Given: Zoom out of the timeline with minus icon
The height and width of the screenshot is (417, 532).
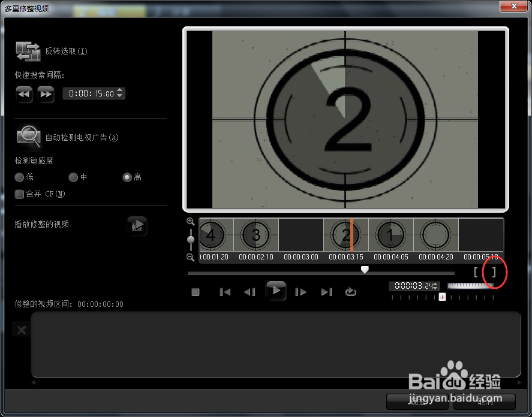Looking at the screenshot, I should click(x=190, y=258).
